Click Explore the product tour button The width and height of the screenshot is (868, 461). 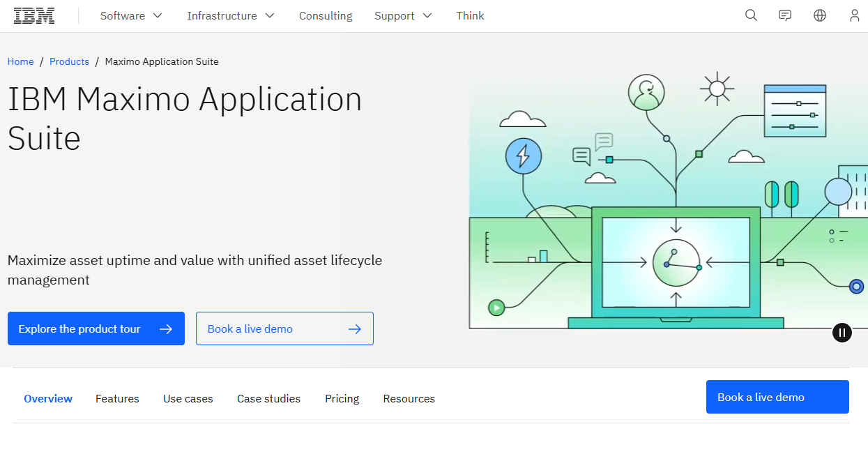tap(96, 328)
